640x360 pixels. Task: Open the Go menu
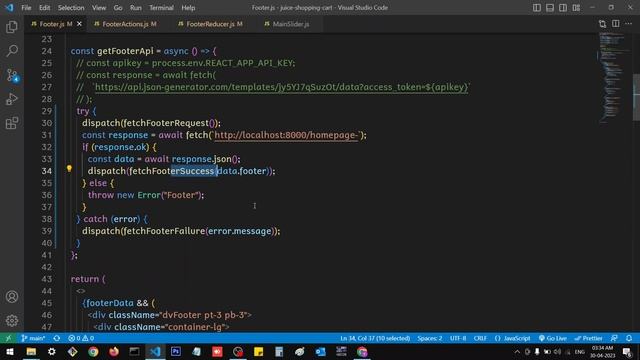[x=118, y=8]
